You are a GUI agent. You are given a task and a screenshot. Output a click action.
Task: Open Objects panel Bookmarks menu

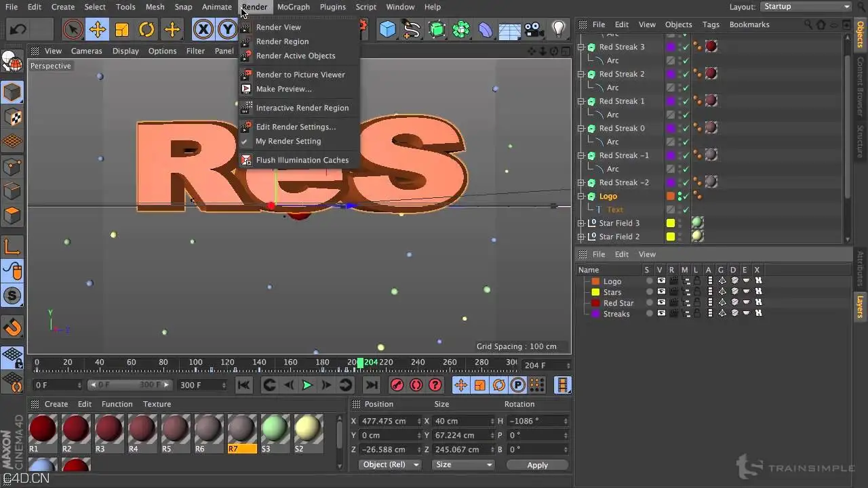(749, 24)
